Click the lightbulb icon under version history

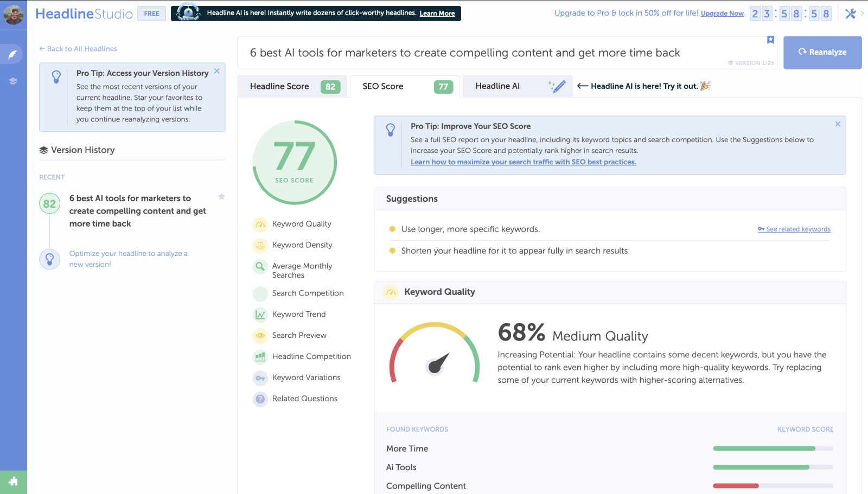coord(49,259)
